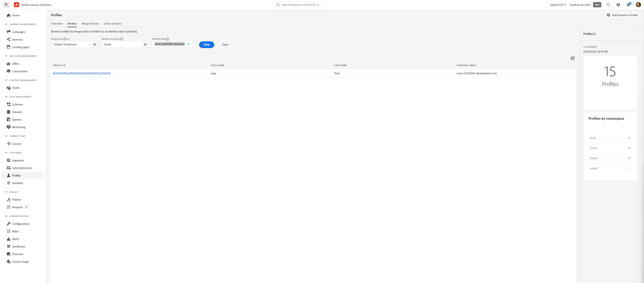
Task: Open the help question mark icon
Action: point(618,5)
